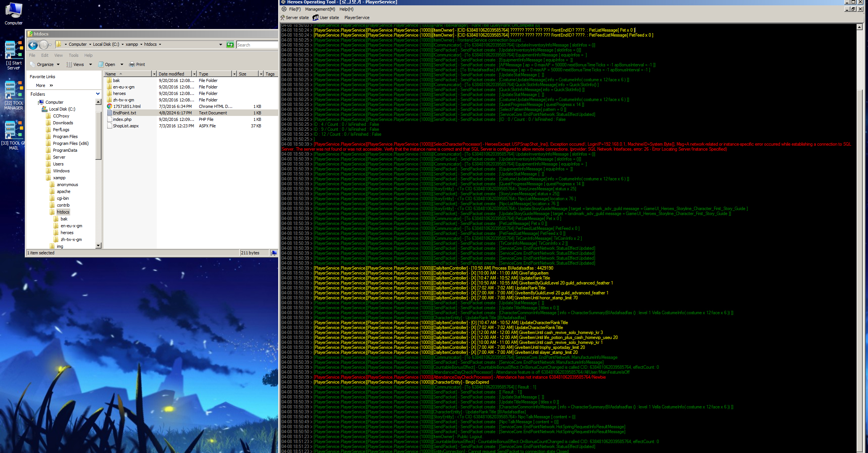The height and width of the screenshot is (453, 868).
Task: Open the File menu in htdocs window
Action: tap(32, 55)
